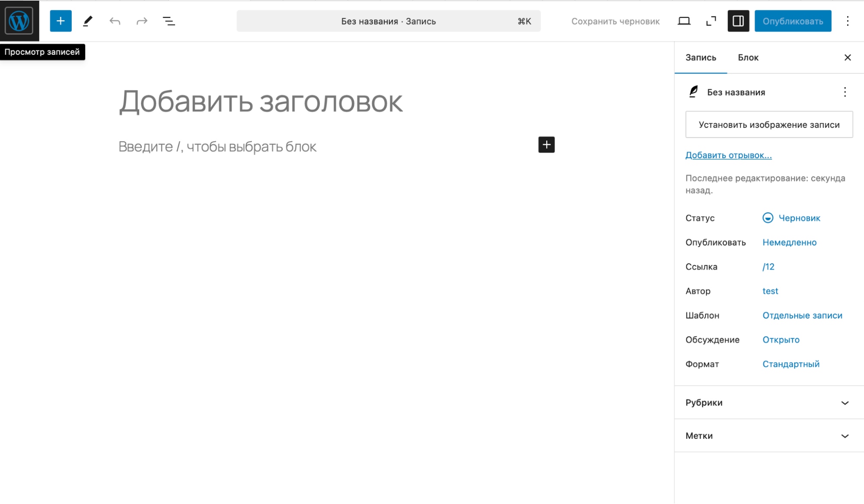Undo the last change
The image size is (864, 504).
click(x=115, y=21)
